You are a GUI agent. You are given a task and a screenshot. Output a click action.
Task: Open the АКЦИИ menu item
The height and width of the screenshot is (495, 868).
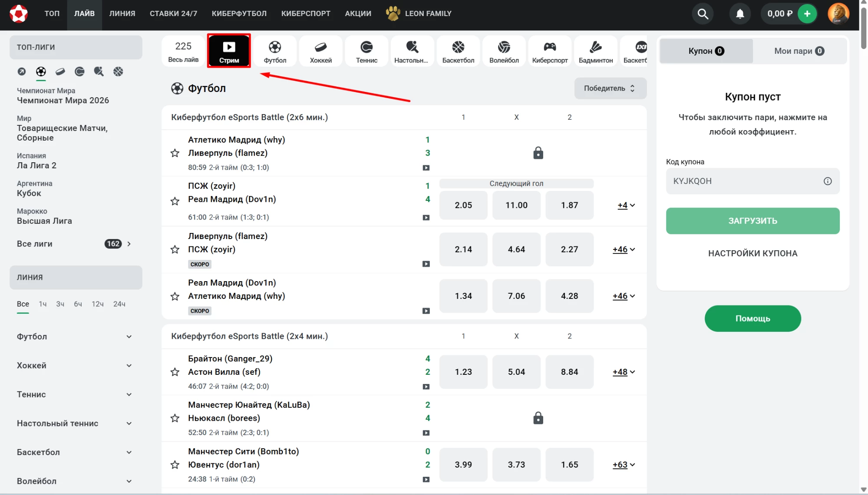358,13
